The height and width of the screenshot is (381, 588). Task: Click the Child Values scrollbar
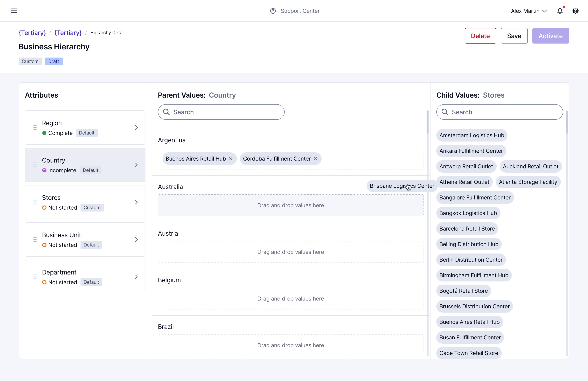pyautogui.click(x=567, y=122)
